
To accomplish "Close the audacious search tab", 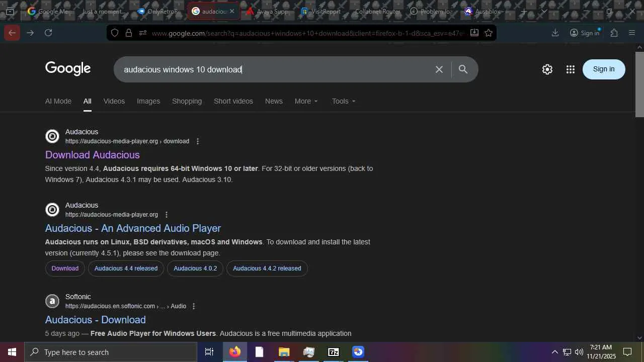I will (x=231, y=11).
